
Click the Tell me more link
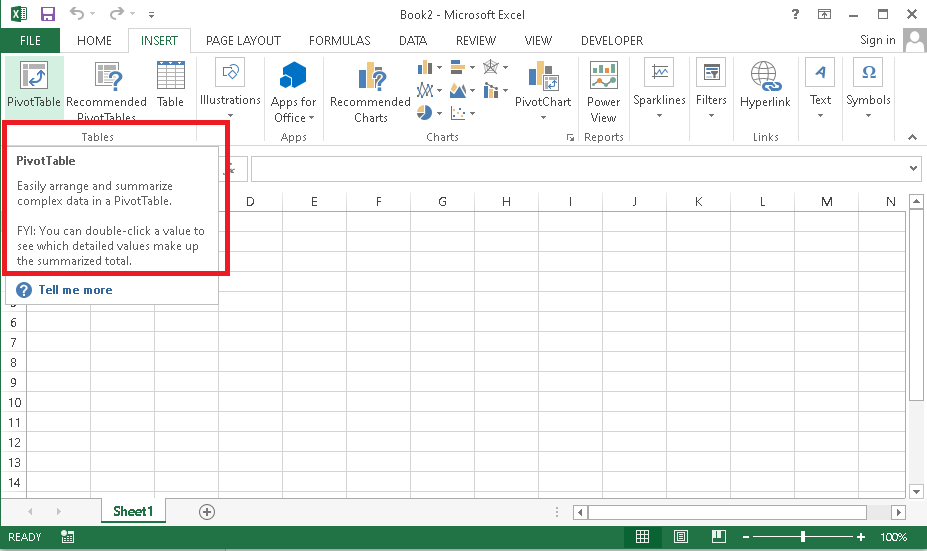tap(75, 290)
